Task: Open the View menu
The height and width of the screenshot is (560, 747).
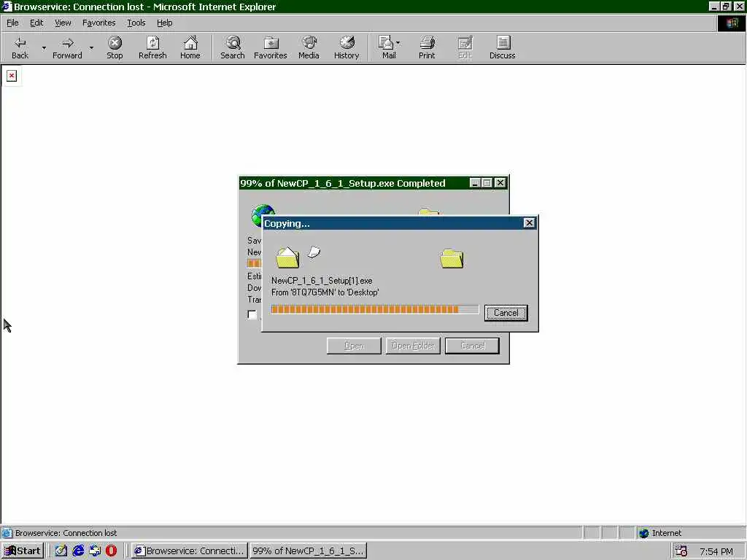Action: 63,23
